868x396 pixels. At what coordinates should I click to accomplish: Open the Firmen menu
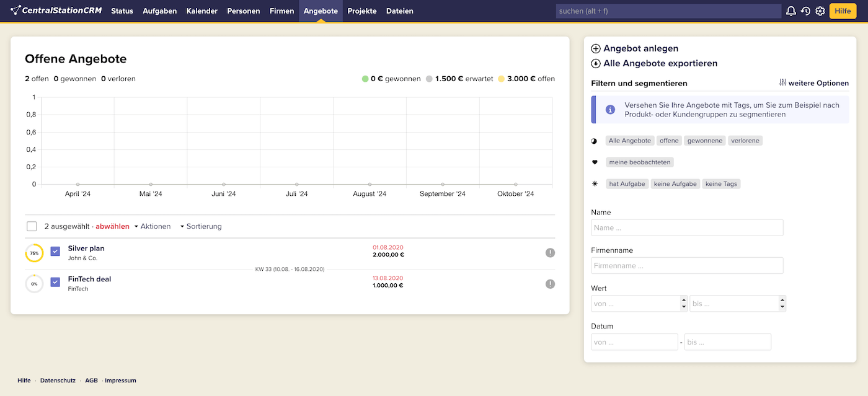[x=282, y=11]
